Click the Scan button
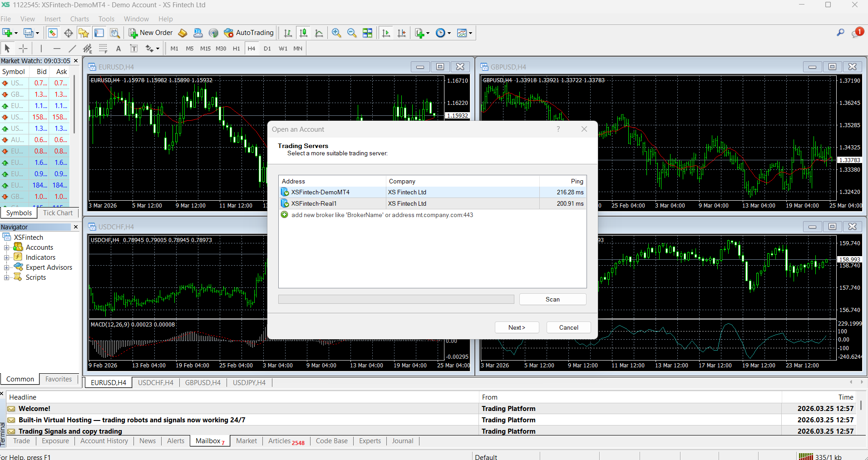 coord(552,299)
